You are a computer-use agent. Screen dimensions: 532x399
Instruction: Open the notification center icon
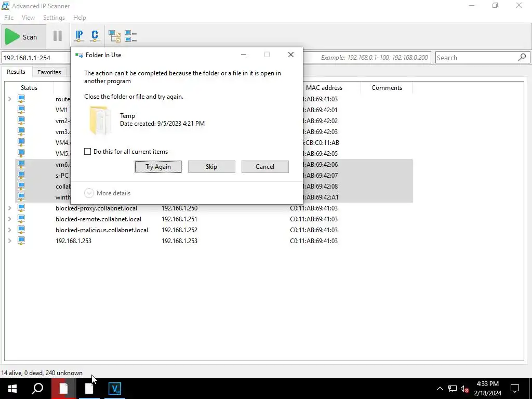pyautogui.click(x=515, y=389)
